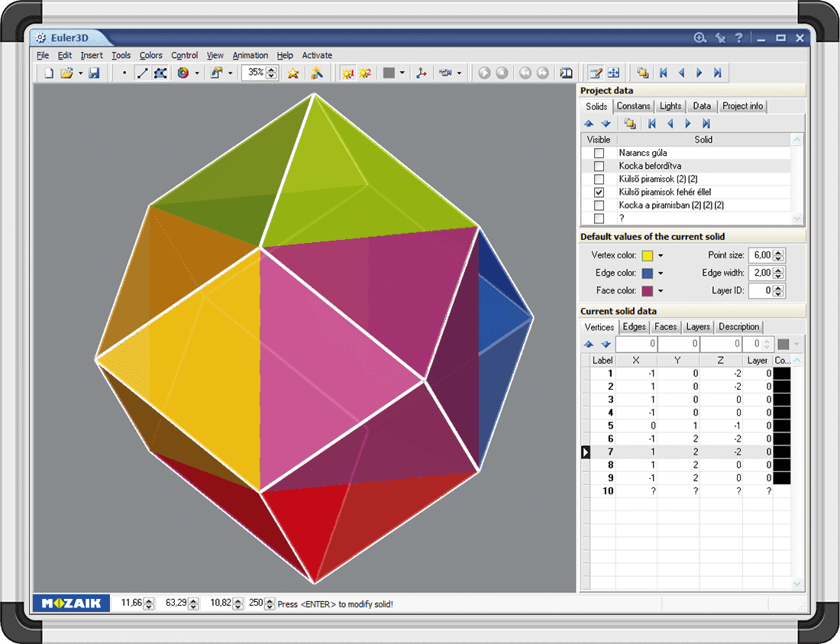840x644 pixels.
Task: Click the coordinate axes icon in toolbar
Action: coord(421,73)
